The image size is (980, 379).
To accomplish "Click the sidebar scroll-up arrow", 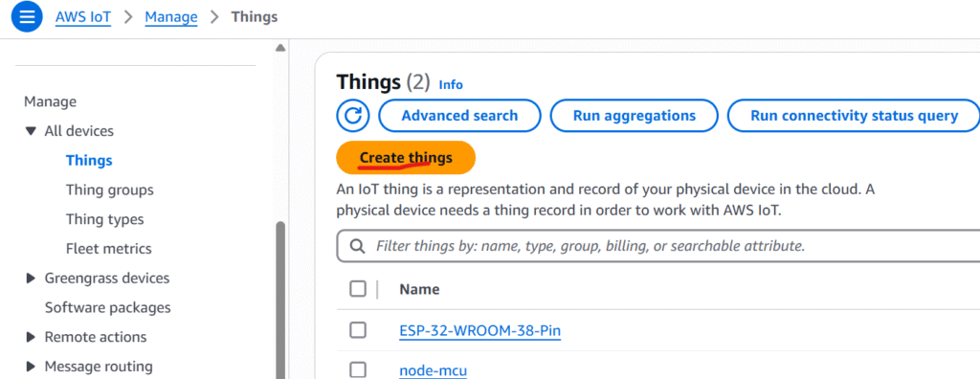I will coord(280,48).
